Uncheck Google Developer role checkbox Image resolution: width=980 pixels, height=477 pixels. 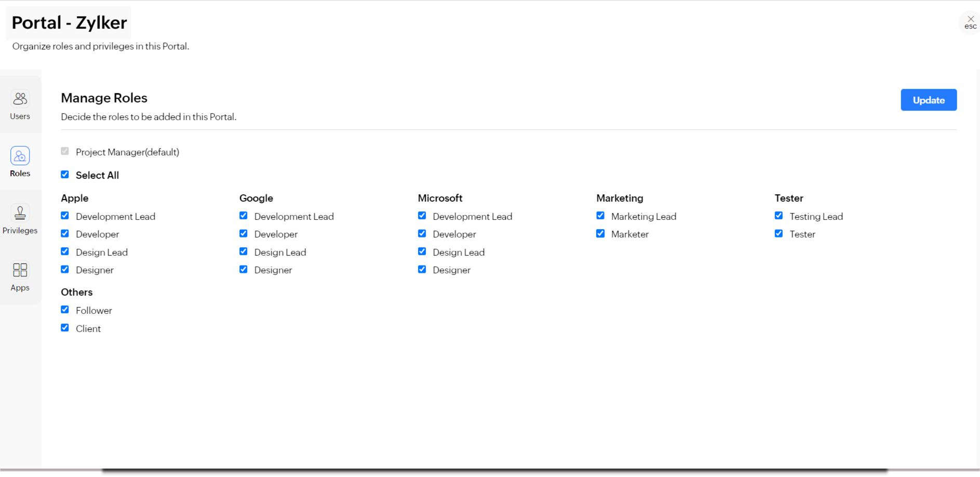244,234
